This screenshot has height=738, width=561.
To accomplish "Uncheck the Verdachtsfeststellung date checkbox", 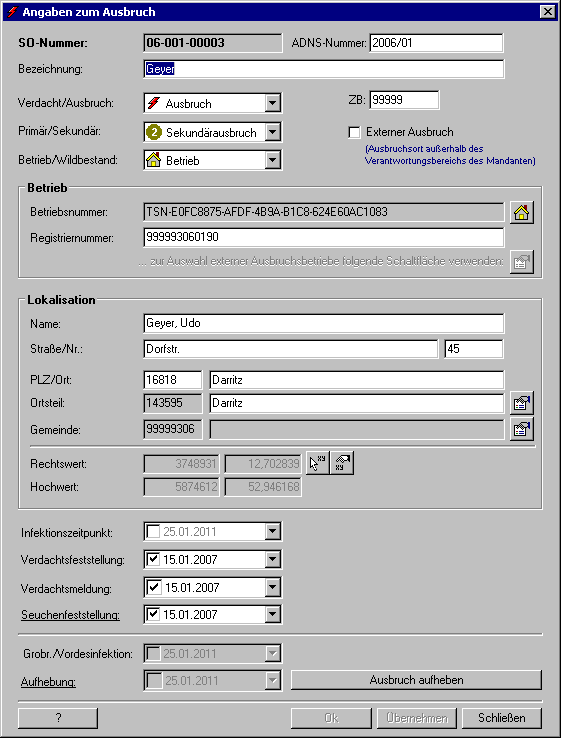I will pyautogui.click(x=153, y=560).
